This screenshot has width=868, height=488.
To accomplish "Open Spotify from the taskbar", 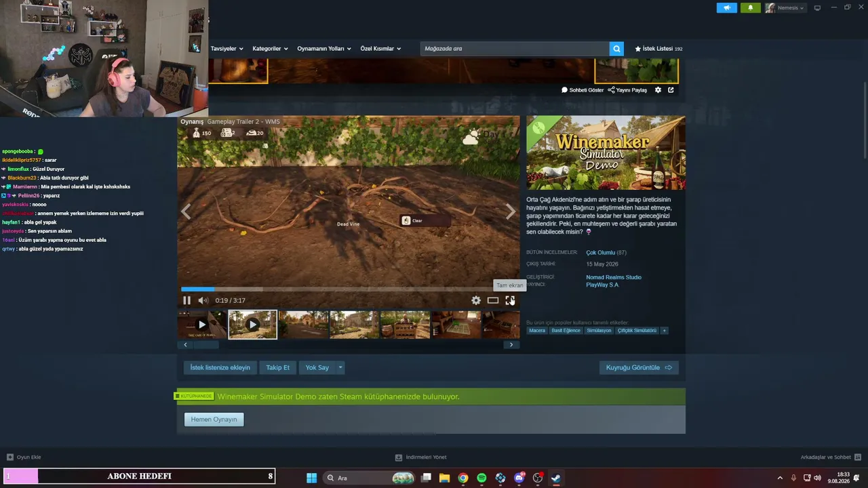I will (481, 478).
